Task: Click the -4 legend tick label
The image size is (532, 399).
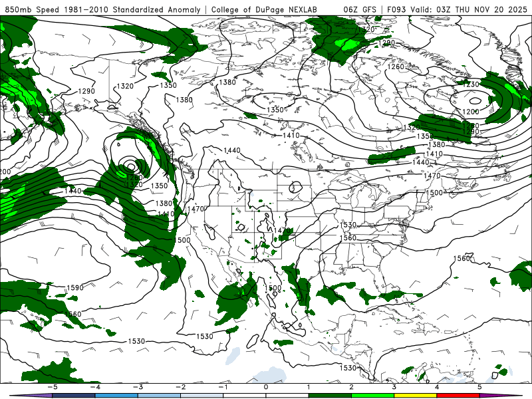Action: [x=95, y=387]
